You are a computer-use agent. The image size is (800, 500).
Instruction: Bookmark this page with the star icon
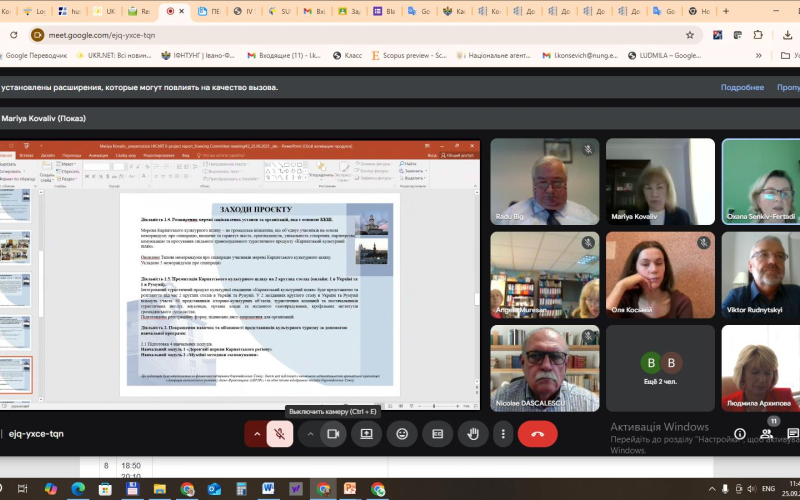pyautogui.click(x=689, y=34)
